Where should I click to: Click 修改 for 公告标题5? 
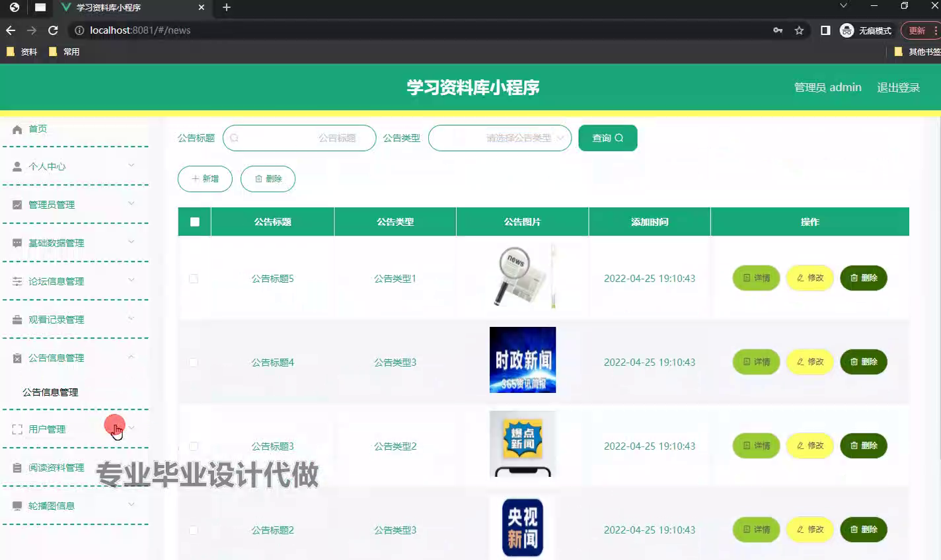810,278
